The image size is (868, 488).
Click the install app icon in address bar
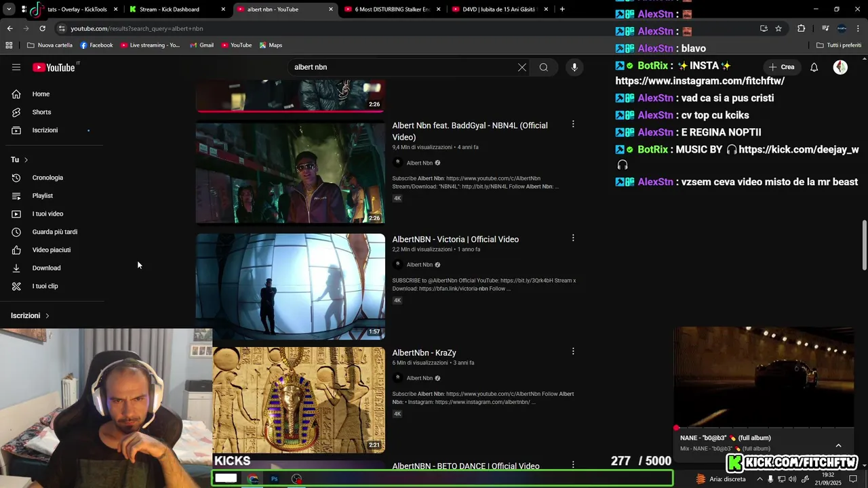pos(764,28)
